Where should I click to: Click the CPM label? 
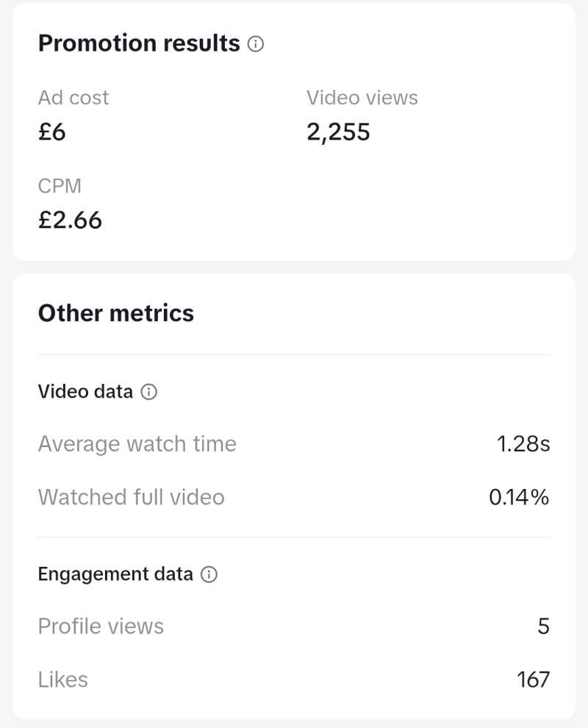click(x=60, y=186)
